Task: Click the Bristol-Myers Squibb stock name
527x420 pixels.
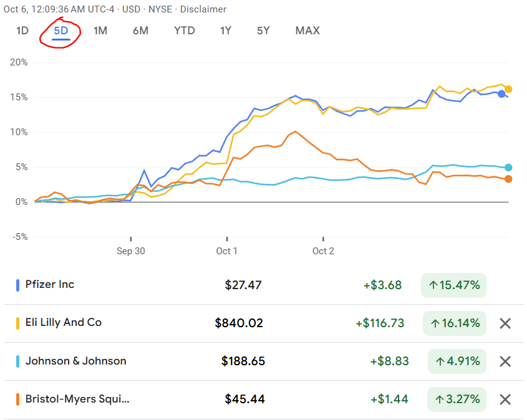Action: 77,399
